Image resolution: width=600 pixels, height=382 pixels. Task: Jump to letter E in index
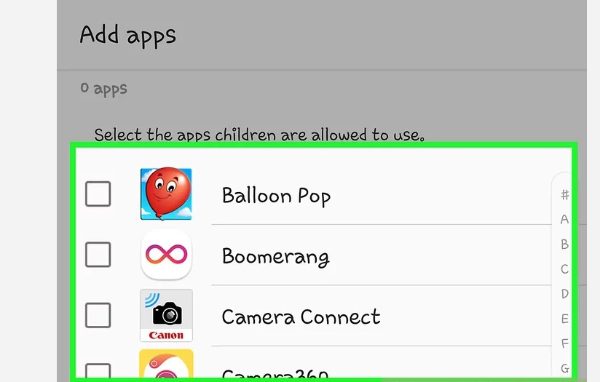click(564, 318)
